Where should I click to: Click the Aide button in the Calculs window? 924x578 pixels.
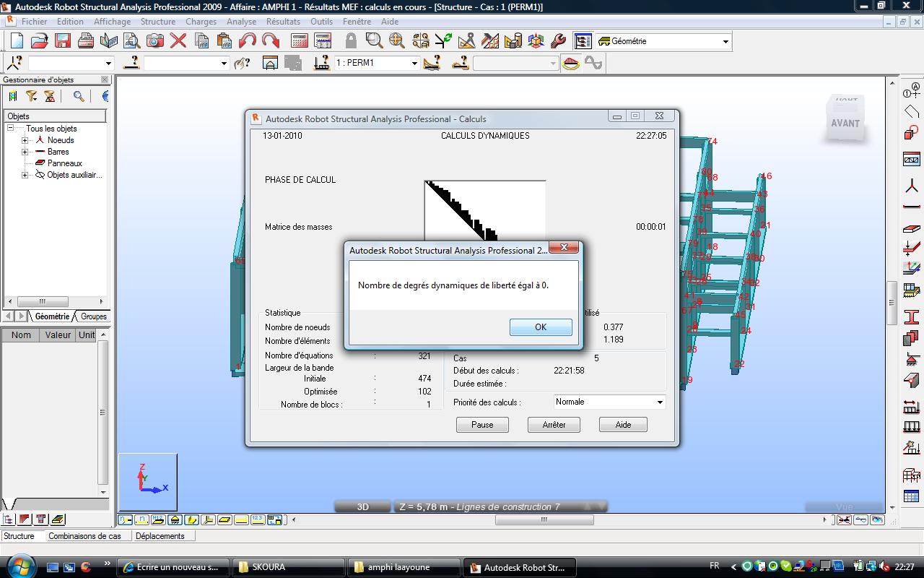(x=623, y=425)
